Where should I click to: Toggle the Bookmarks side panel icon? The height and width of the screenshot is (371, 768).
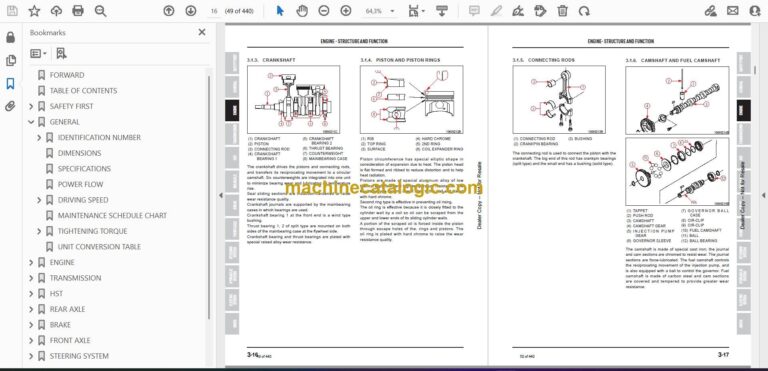(x=10, y=84)
